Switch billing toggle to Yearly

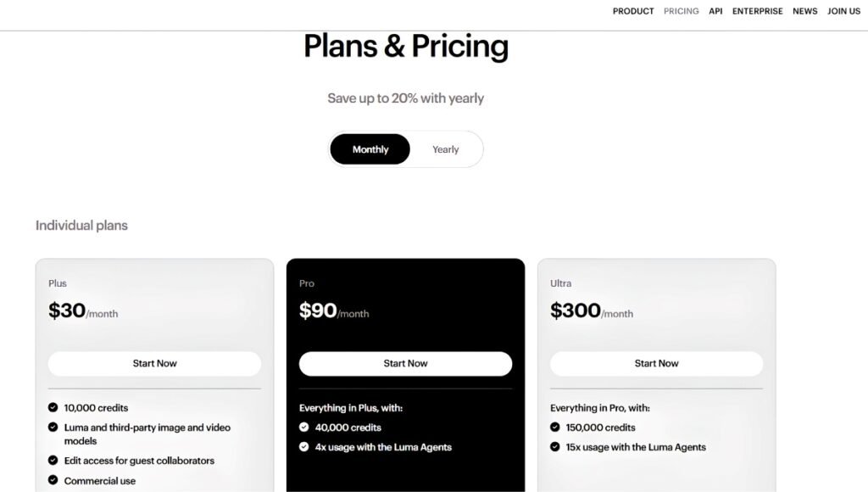[x=446, y=149]
